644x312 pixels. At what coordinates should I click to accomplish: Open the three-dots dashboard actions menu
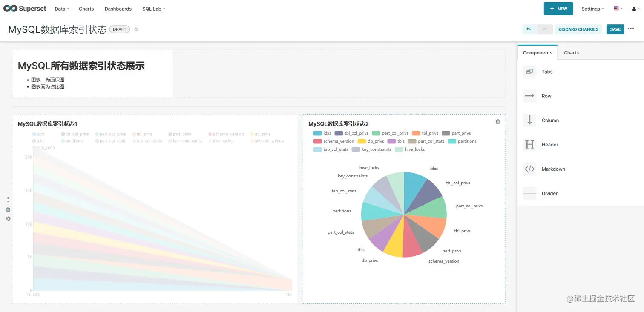point(631,29)
